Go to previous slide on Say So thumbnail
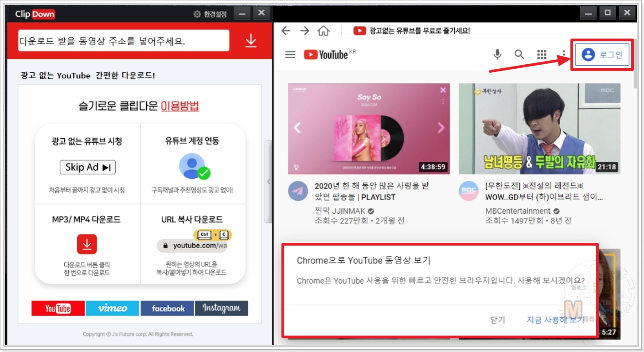Viewport: 644px width, 352px height. coord(297,128)
